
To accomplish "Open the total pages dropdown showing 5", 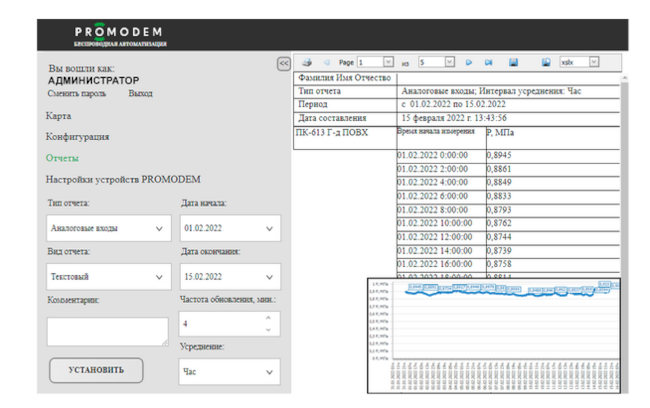I will click(x=450, y=62).
